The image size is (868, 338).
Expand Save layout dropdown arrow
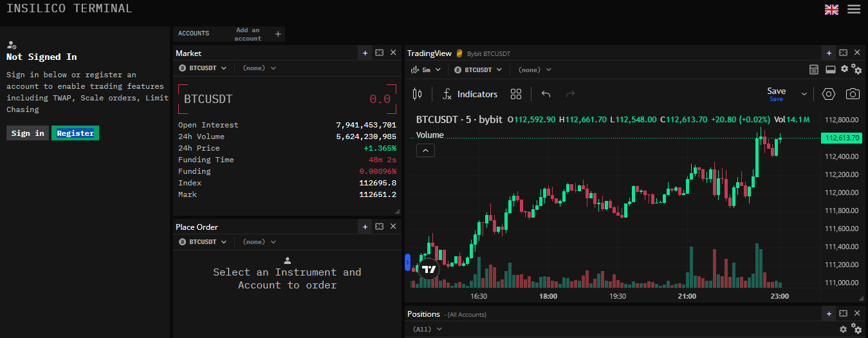click(804, 94)
